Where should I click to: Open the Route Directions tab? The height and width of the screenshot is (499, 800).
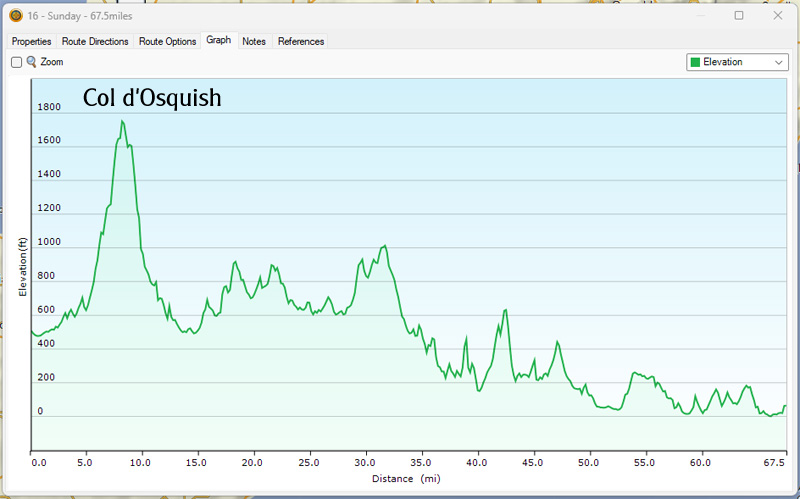(95, 41)
